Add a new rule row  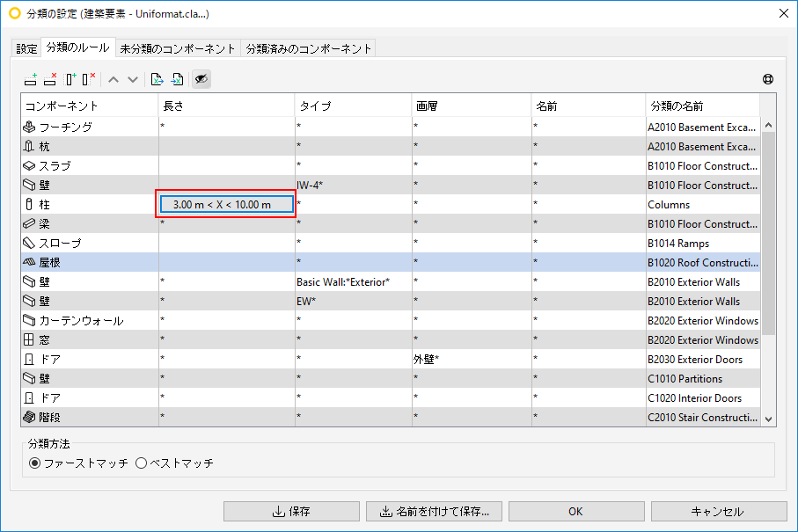pyautogui.click(x=31, y=79)
